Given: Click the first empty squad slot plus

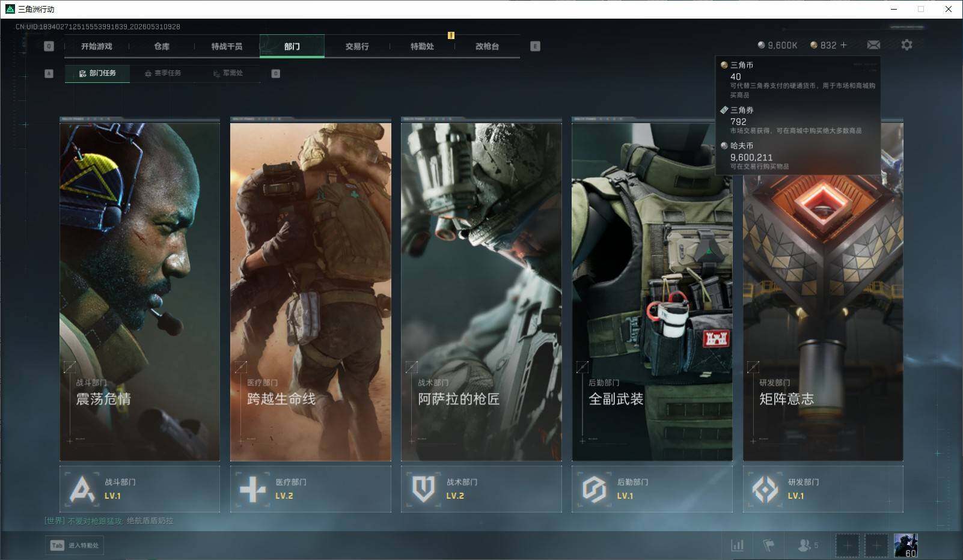Looking at the screenshot, I should [847, 546].
